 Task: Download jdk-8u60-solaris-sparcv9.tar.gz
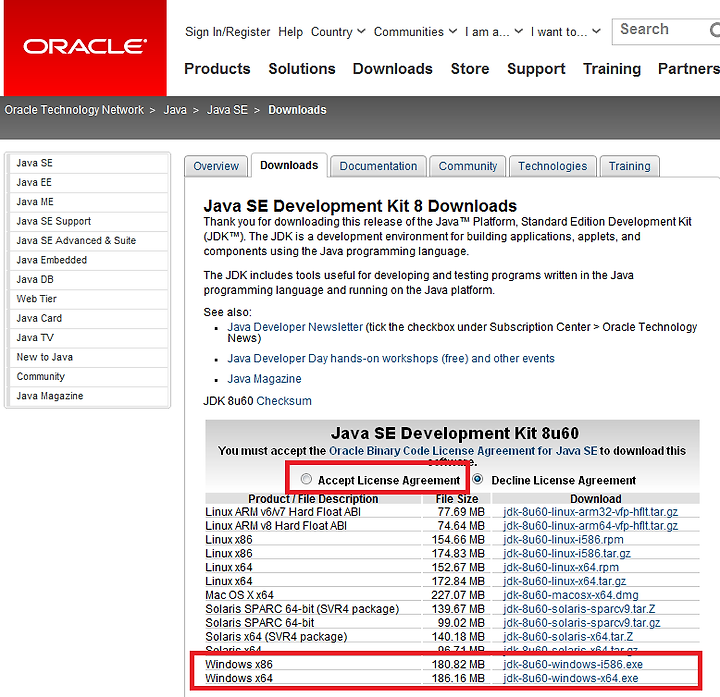pyautogui.click(x=581, y=623)
